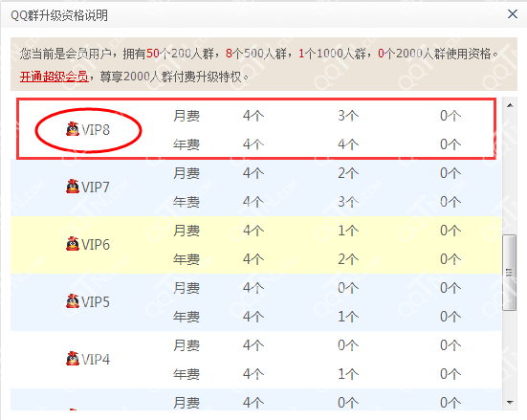Viewport: 527px width, 420px height.
Task: Select the VIP4 月费 row label
Action: [187, 345]
